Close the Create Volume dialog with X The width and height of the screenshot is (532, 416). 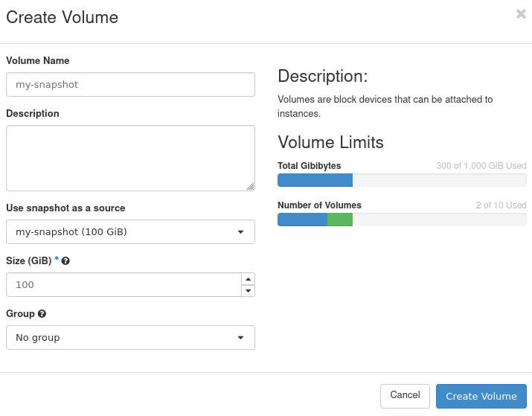tap(521, 14)
